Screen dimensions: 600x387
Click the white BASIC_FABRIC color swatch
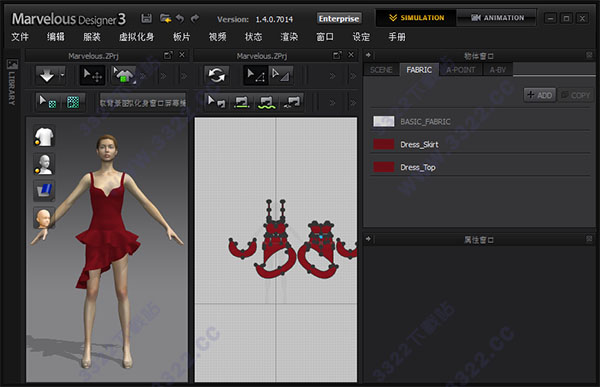(x=384, y=121)
